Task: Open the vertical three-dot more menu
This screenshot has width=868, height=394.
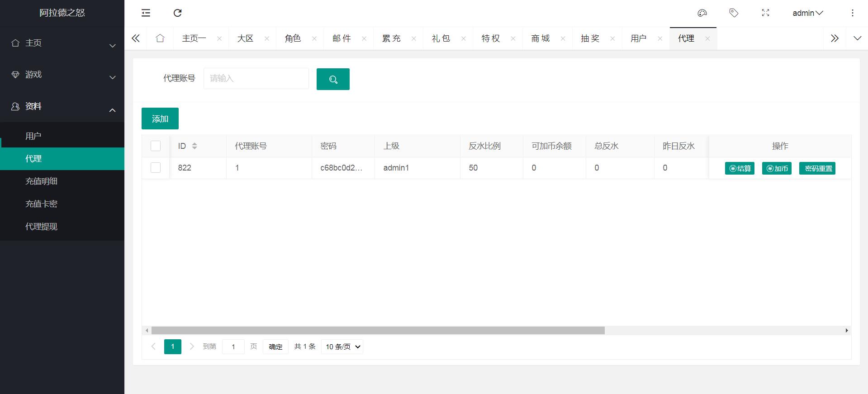Action: pos(852,13)
